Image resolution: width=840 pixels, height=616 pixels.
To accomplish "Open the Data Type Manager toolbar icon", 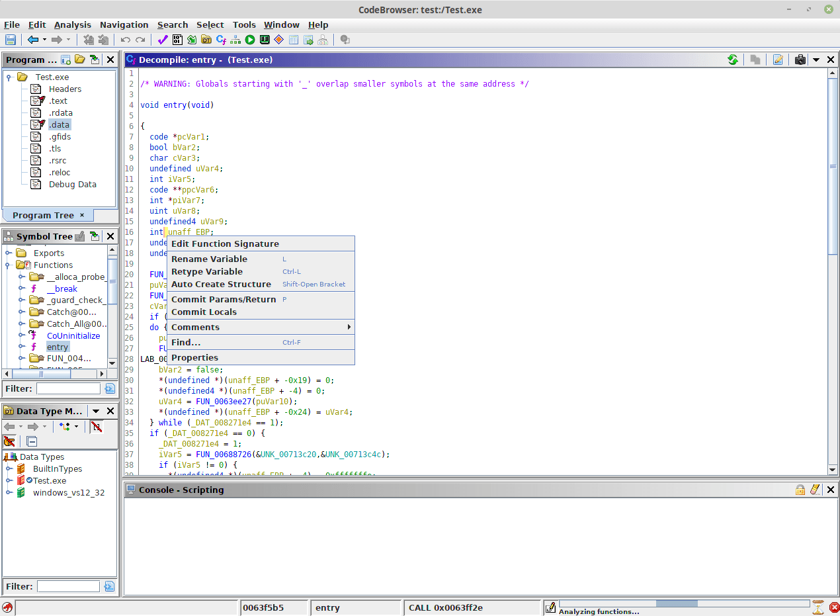I will point(206,40).
